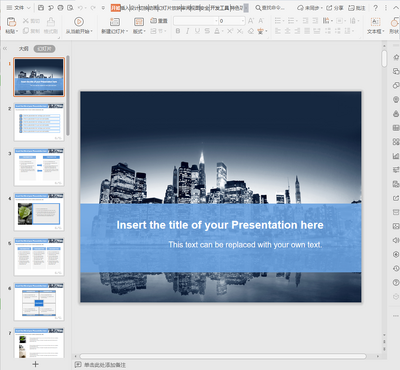
Task: Add a slide with the plus icon
Action: 36,364
